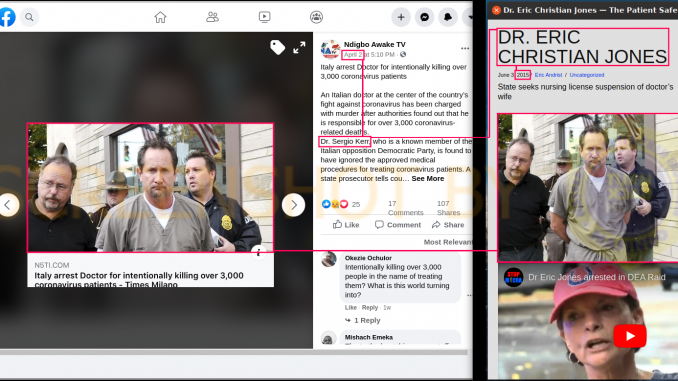Open Facebook search magnifier
The image size is (678, 381).
pyautogui.click(x=29, y=17)
